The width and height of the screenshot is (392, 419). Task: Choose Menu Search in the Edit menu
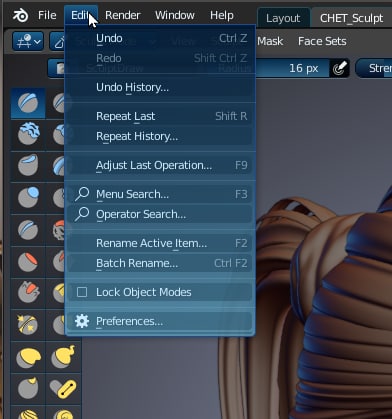click(160, 194)
